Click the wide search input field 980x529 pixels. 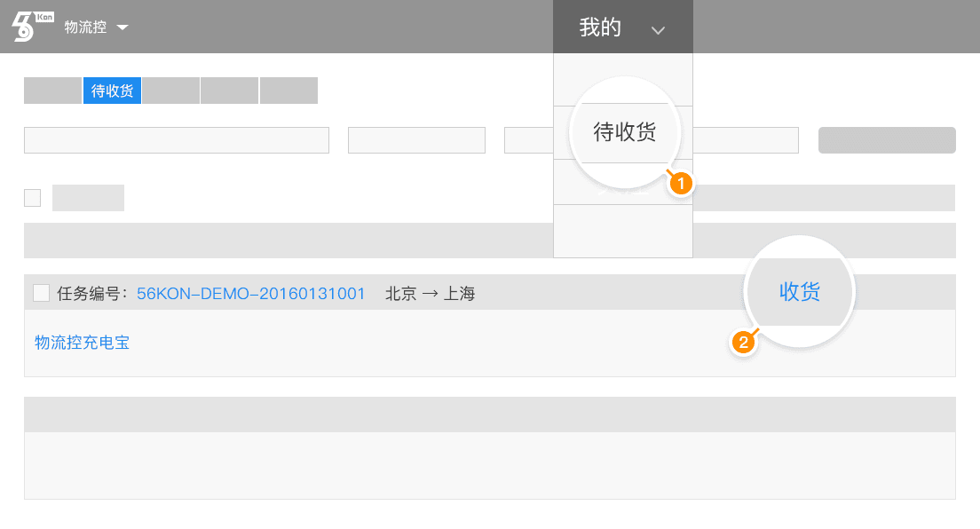click(177, 140)
